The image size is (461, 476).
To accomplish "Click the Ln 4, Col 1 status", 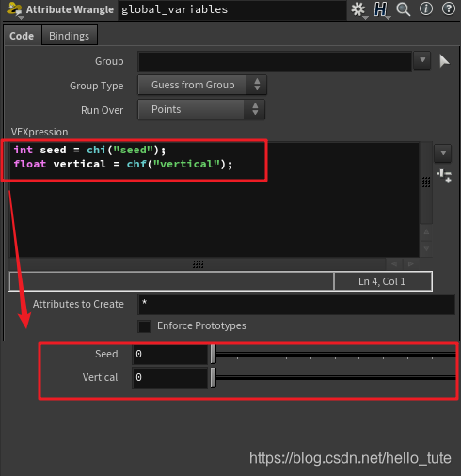I will [x=382, y=281].
